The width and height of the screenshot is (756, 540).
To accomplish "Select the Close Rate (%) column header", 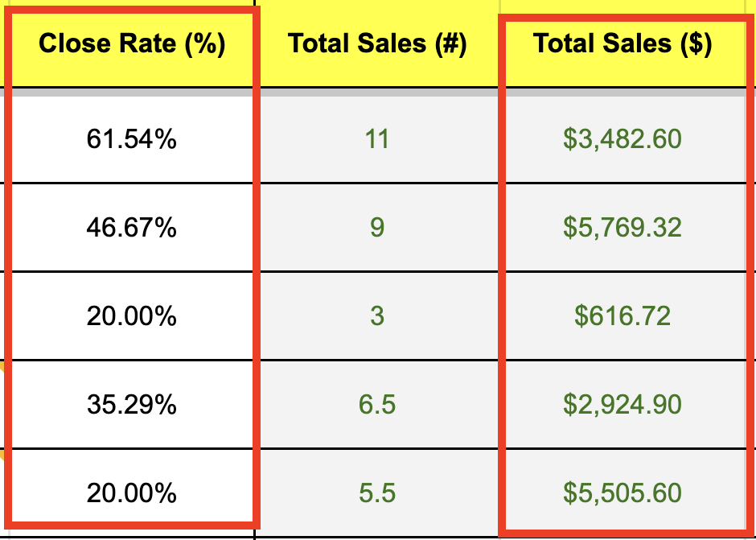I will [x=131, y=44].
